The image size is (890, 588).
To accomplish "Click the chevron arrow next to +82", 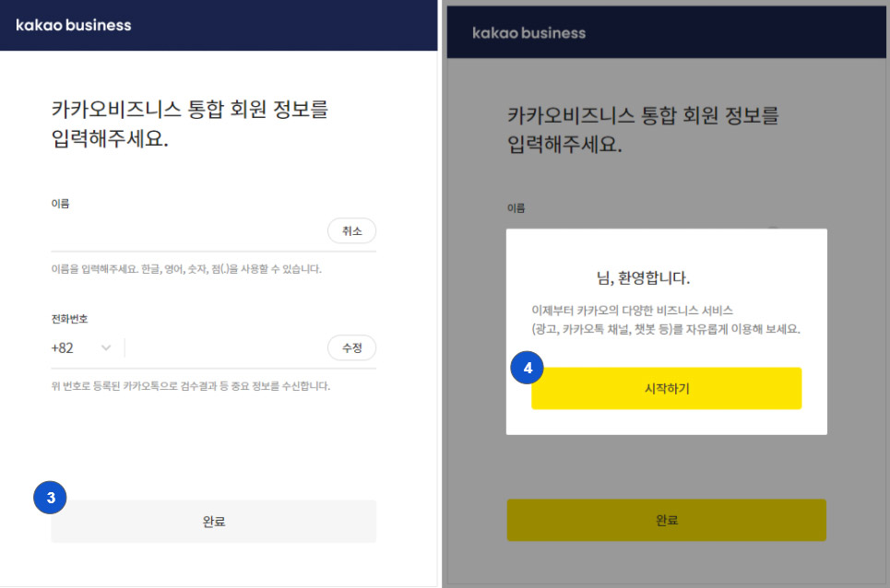I will coord(105,348).
